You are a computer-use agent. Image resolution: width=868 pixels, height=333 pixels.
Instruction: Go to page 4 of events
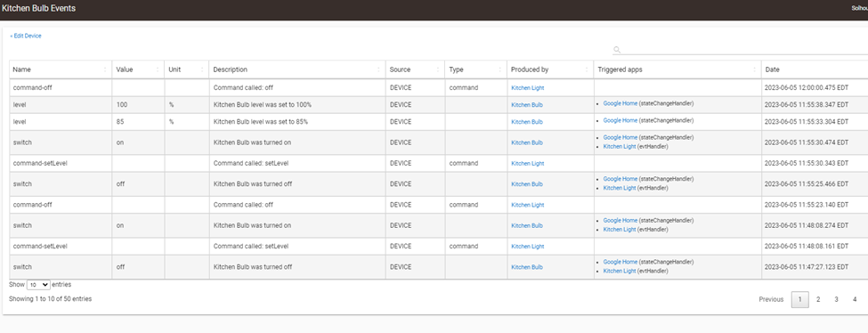855,299
